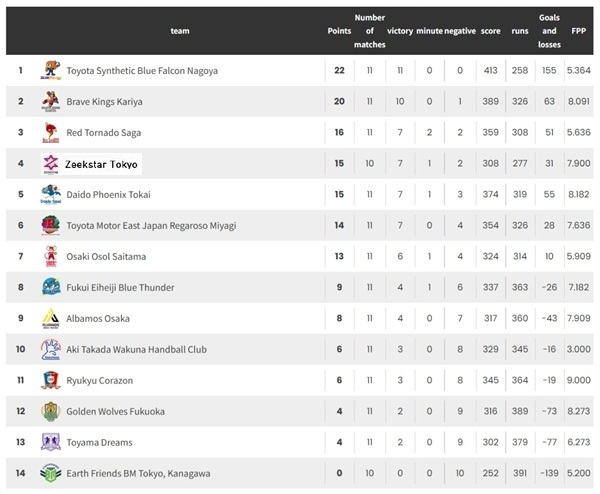Click the Ryukyu Corazon team logo
Screen dimensions: 600x494
pos(51,380)
